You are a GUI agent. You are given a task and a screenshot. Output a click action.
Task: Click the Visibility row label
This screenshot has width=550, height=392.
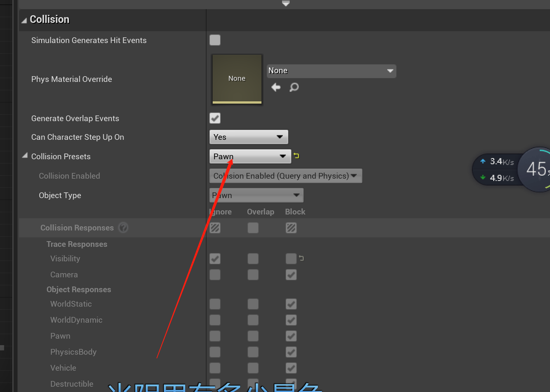65,259
